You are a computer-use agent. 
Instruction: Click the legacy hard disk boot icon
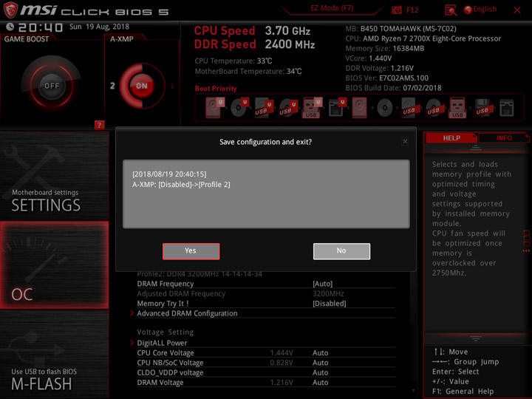360,108
